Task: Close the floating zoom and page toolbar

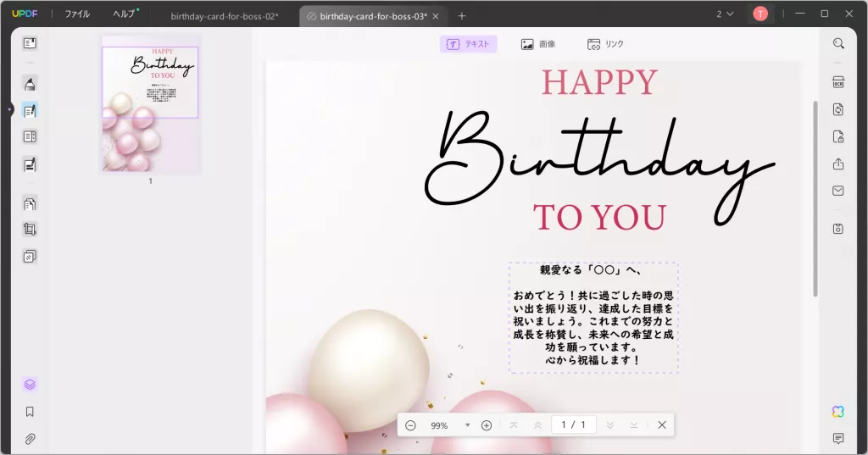Action: (x=662, y=425)
